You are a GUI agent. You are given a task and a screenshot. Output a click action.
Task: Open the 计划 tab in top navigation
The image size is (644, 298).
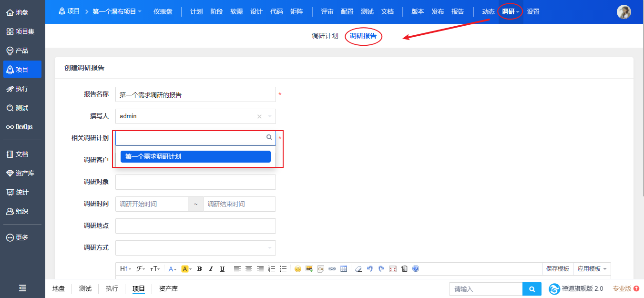196,11
